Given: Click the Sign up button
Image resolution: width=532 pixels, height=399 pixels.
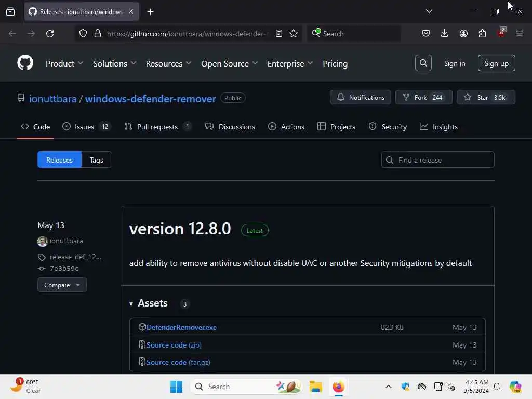Looking at the screenshot, I should click(x=496, y=63).
